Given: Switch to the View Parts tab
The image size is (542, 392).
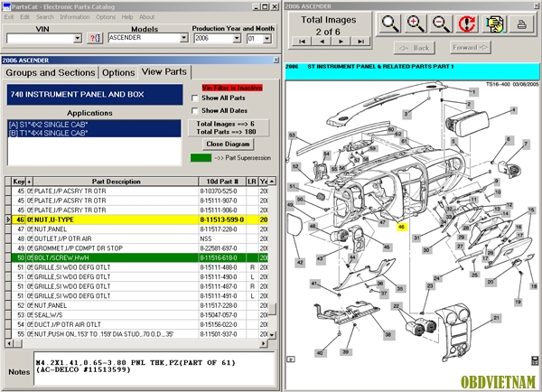Looking at the screenshot, I should (x=164, y=71).
